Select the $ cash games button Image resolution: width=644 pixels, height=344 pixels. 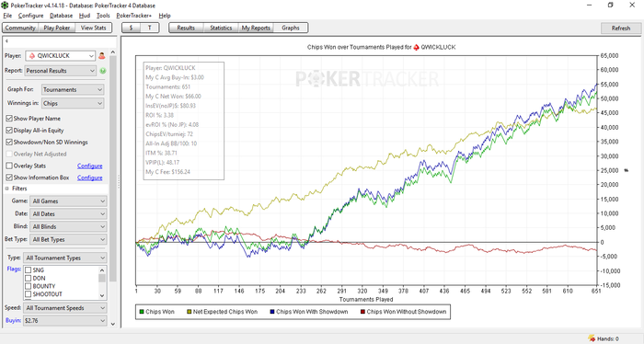[131, 28]
